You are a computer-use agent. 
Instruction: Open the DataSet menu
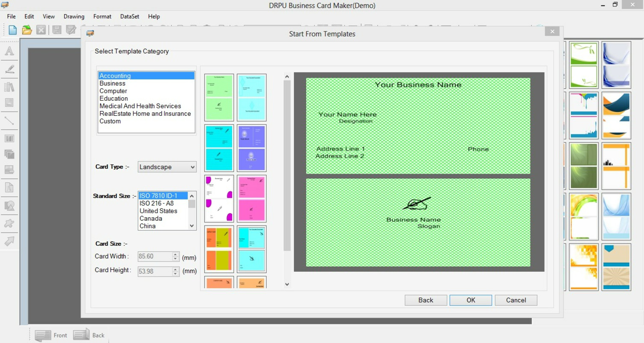pyautogui.click(x=130, y=16)
